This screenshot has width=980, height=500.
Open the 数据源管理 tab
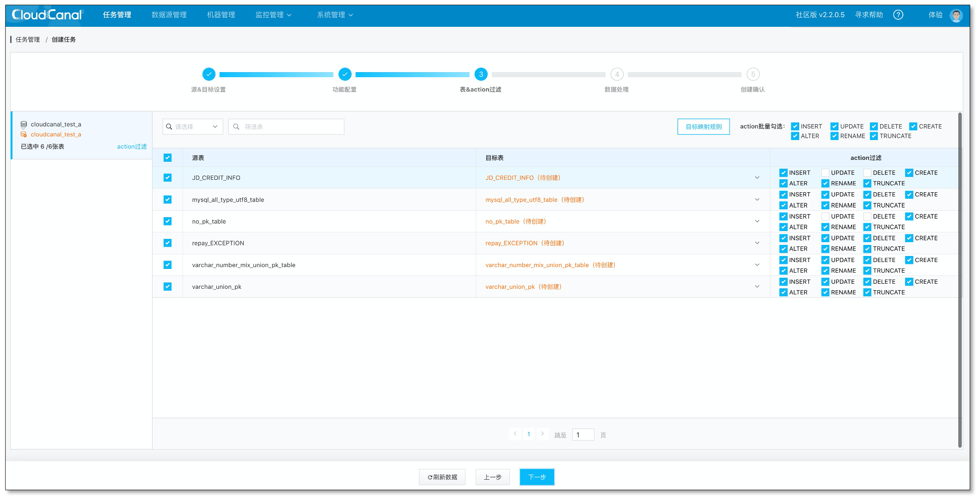[x=169, y=15]
